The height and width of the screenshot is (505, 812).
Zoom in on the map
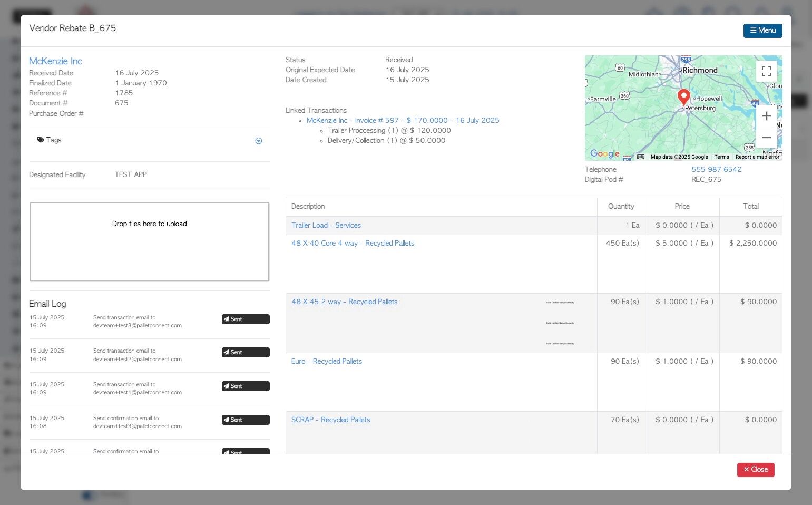click(766, 116)
